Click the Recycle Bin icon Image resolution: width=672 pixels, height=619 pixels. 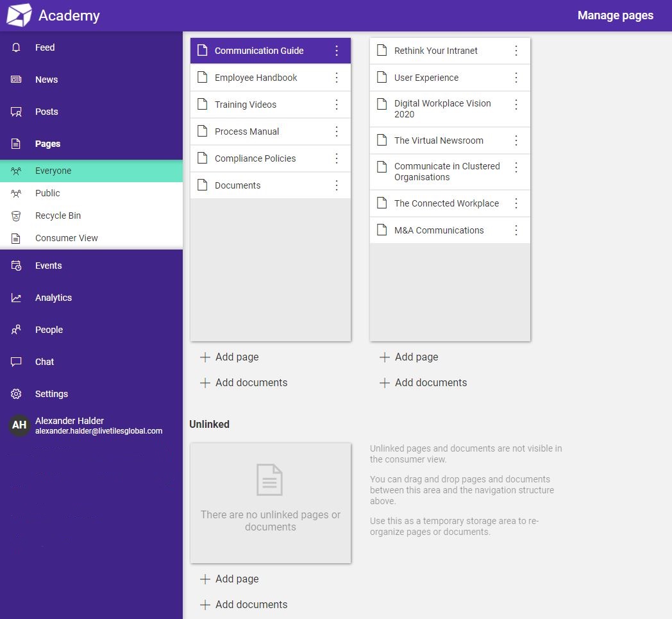pyautogui.click(x=16, y=216)
